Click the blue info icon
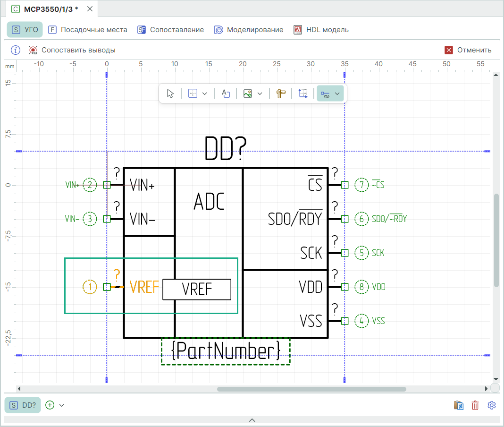The image size is (504, 427). click(x=16, y=50)
